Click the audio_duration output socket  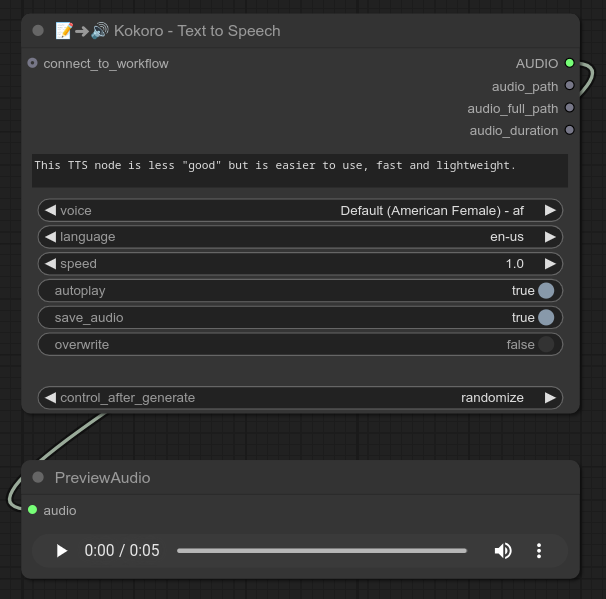pyautogui.click(x=569, y=130)
